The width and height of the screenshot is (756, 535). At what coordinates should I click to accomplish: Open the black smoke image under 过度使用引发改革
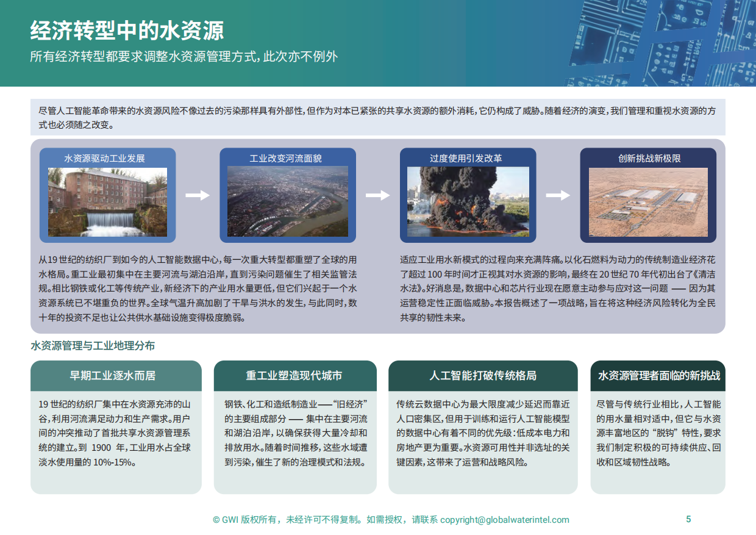point(467,203)
